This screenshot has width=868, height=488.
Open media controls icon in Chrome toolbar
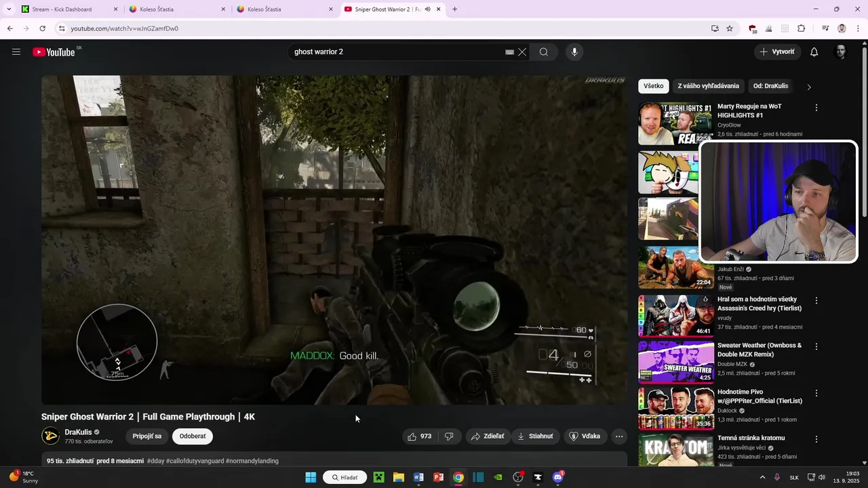(x=825, y=28)
